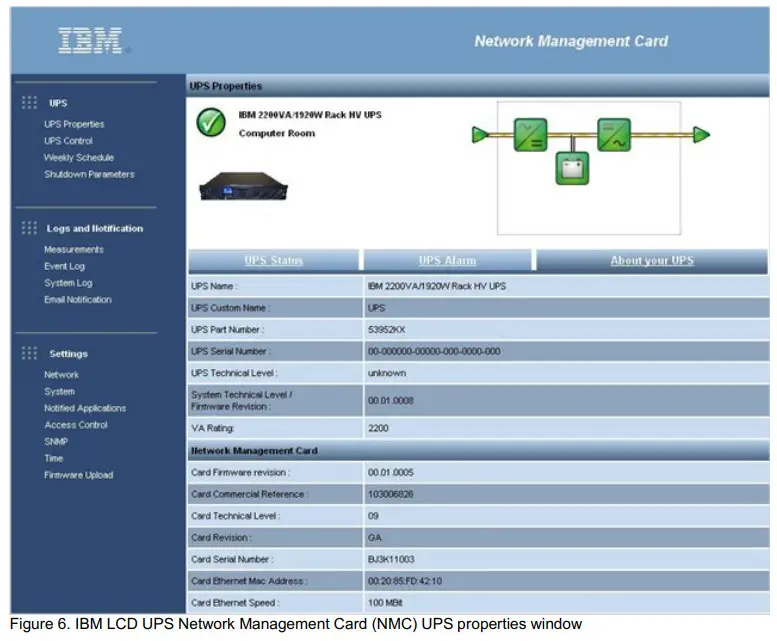Open the Weekly Schedule page
The width and height of the screenshot is (777, 641).
[x=79, y=158]
